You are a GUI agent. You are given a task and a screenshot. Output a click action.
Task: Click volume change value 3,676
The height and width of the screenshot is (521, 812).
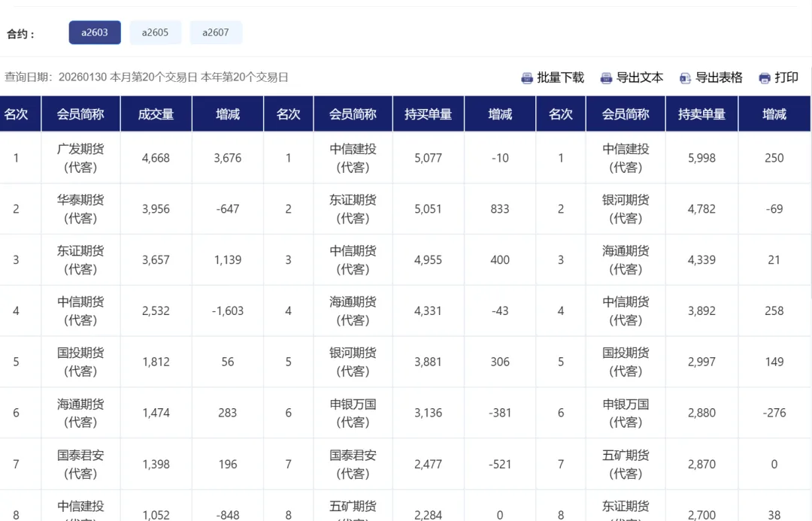(227, 158)
